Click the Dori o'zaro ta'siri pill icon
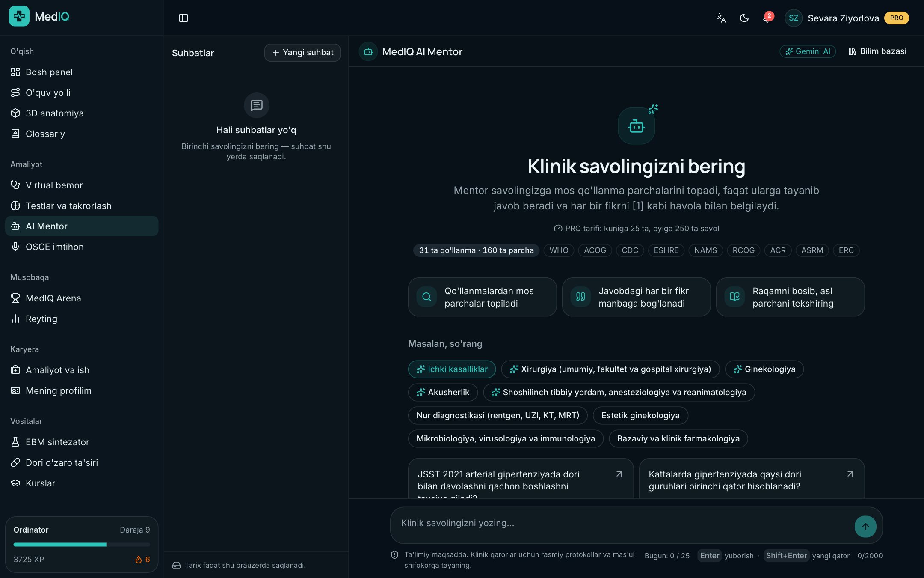This screenshot has height=578, width=924. tap(15, 462)
